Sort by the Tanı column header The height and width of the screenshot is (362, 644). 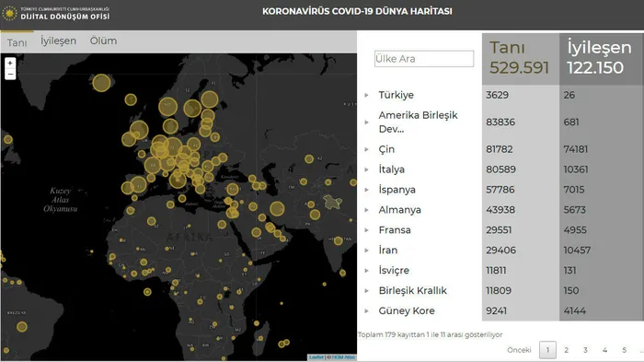(x=521, y=59)
